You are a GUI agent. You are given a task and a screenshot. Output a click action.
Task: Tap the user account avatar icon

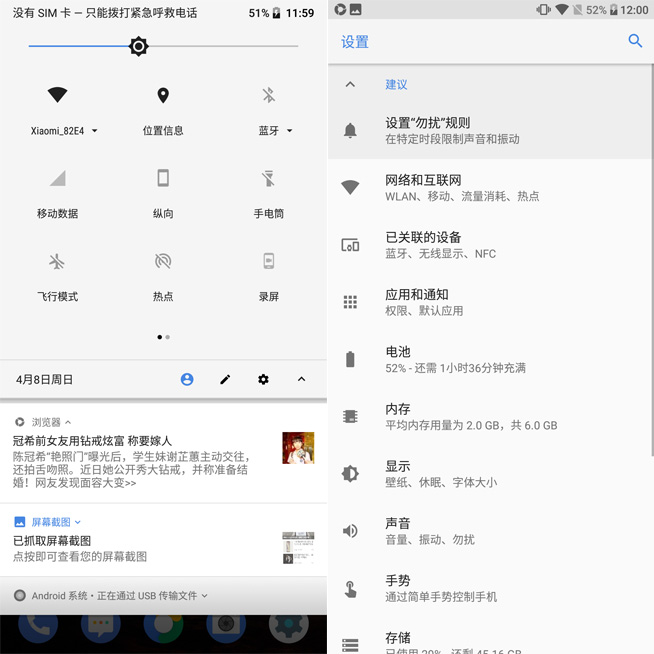[x=187, y=380]
